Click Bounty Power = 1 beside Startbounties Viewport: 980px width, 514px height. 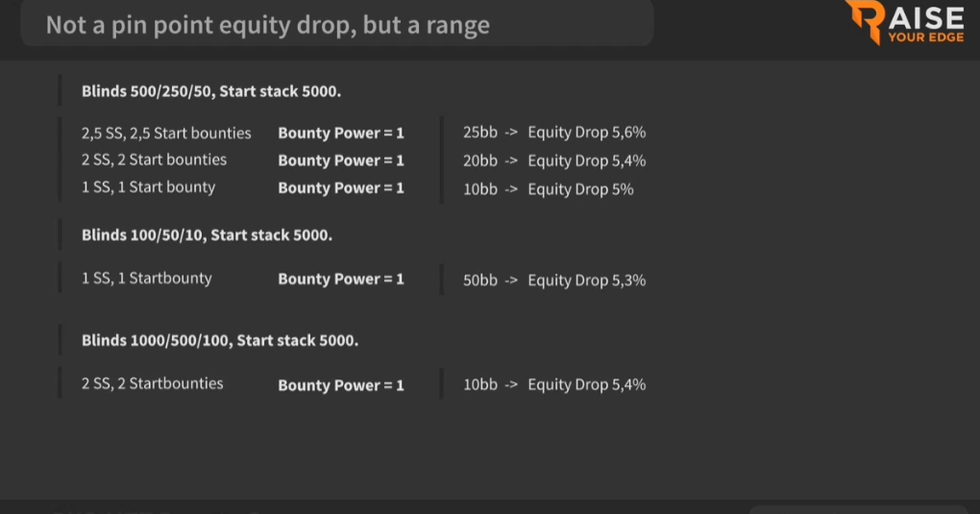[341, 385]
